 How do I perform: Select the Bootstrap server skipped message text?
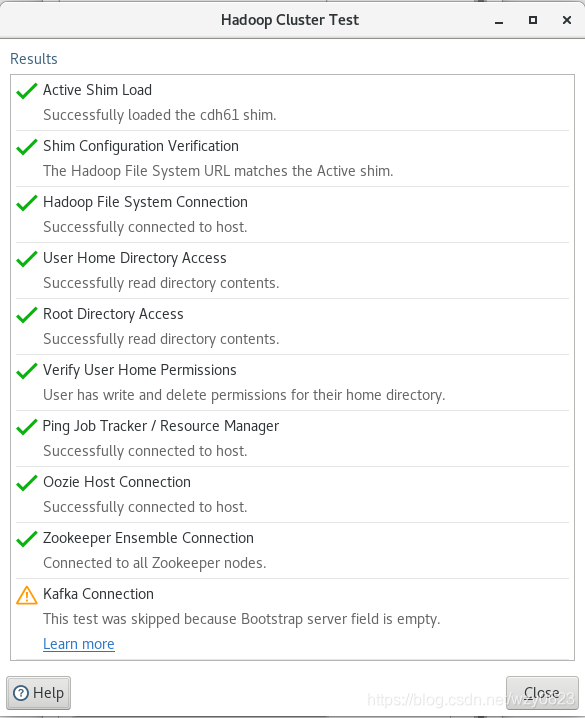242,619
